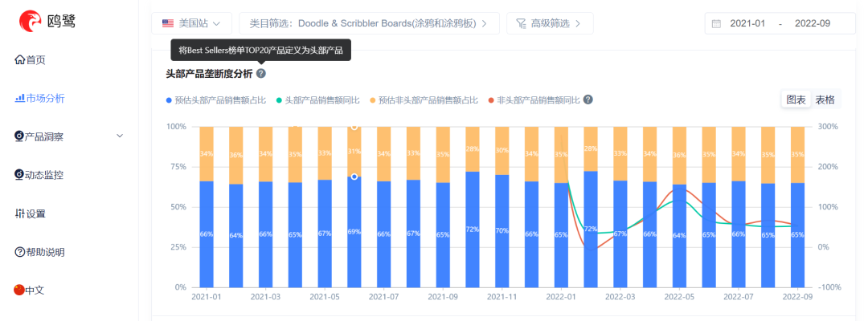Image resolution: width=868 pixels, height=321 pixels.
Task: Click the filter funnel icon
Action: 521,23
